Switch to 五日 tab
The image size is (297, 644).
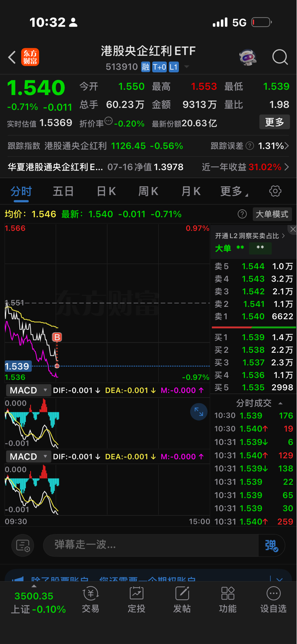pyautogui.click(x=63, y=191)
